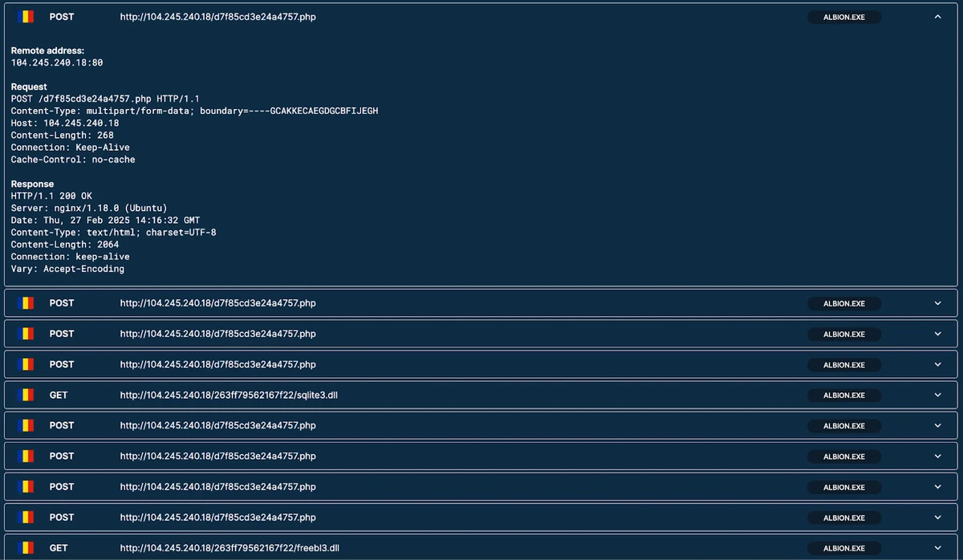Collapse the expanded top POST request chevron
This screenshot has width=963, height=560.
(x=937, y=17)
